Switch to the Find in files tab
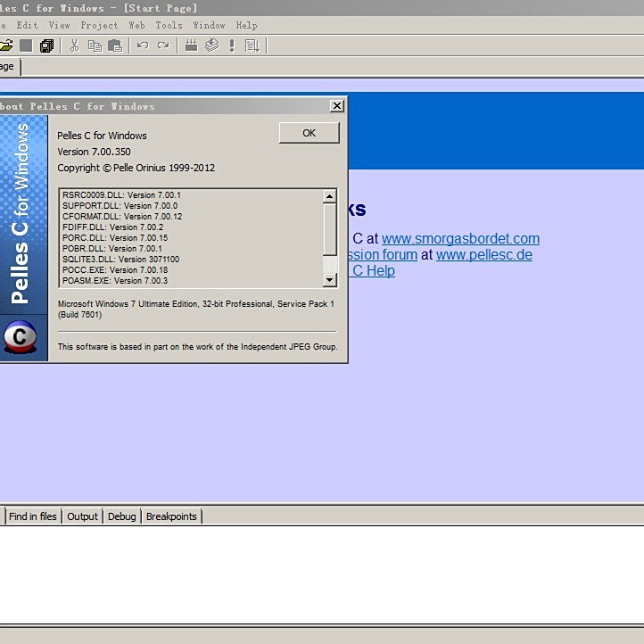Viewport: 644px width, 644px height. point(33,516)
